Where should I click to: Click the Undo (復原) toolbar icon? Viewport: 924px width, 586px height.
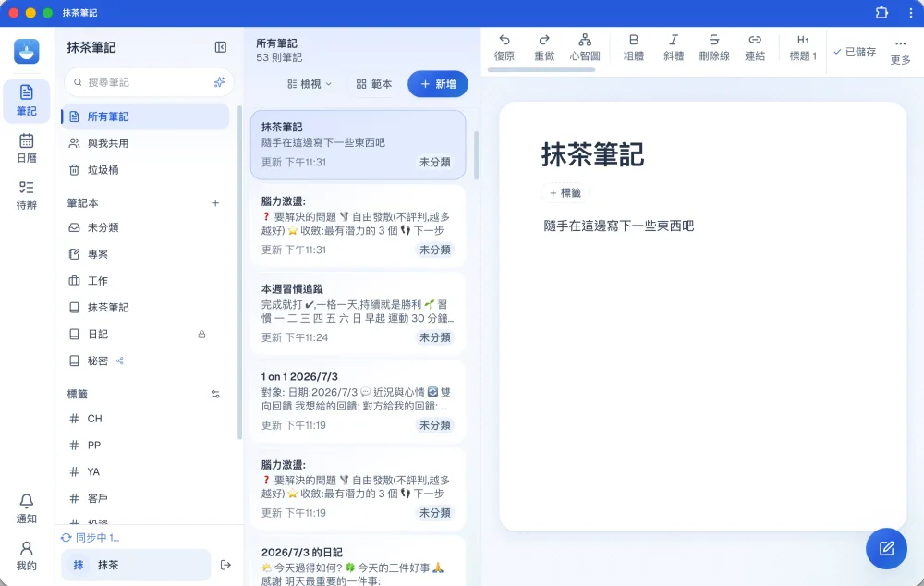[x=505, y=47]
